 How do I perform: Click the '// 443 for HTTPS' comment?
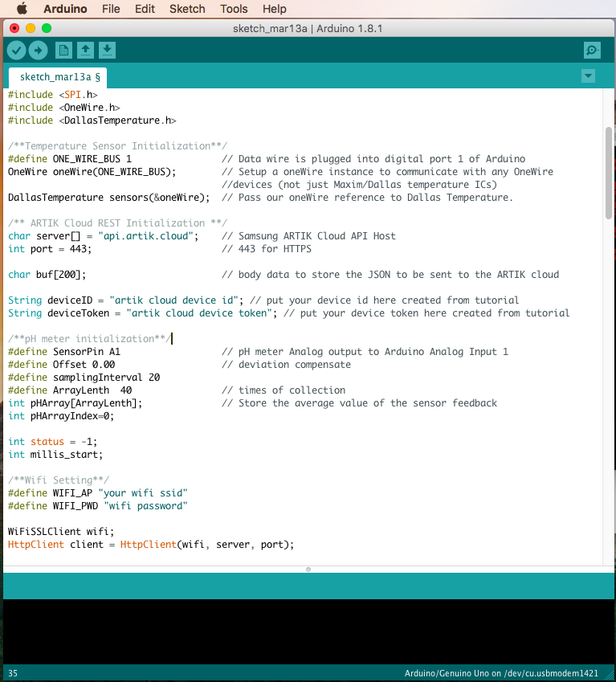(267, 249)
